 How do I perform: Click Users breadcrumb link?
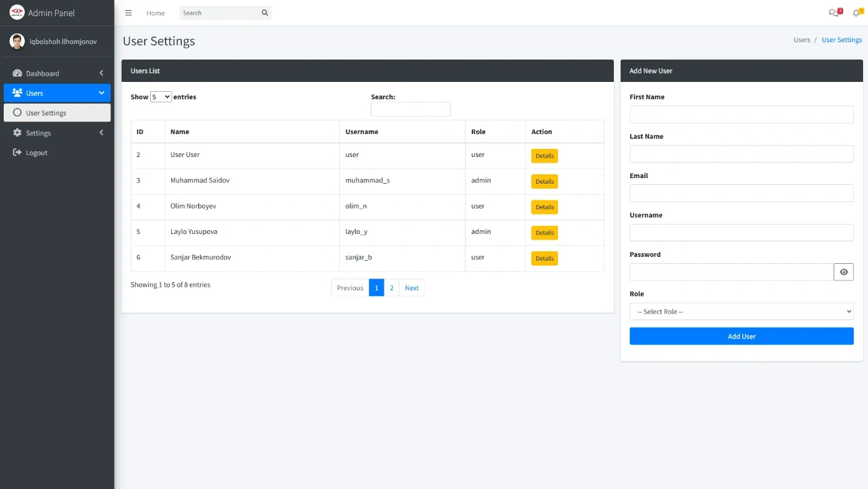coord(802,40)
